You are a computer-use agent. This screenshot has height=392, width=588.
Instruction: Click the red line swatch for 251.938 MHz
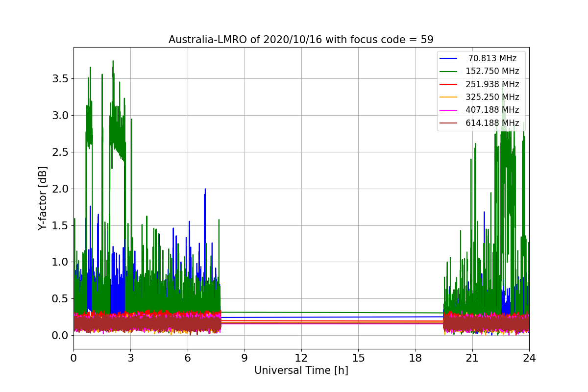coord(449,84)
